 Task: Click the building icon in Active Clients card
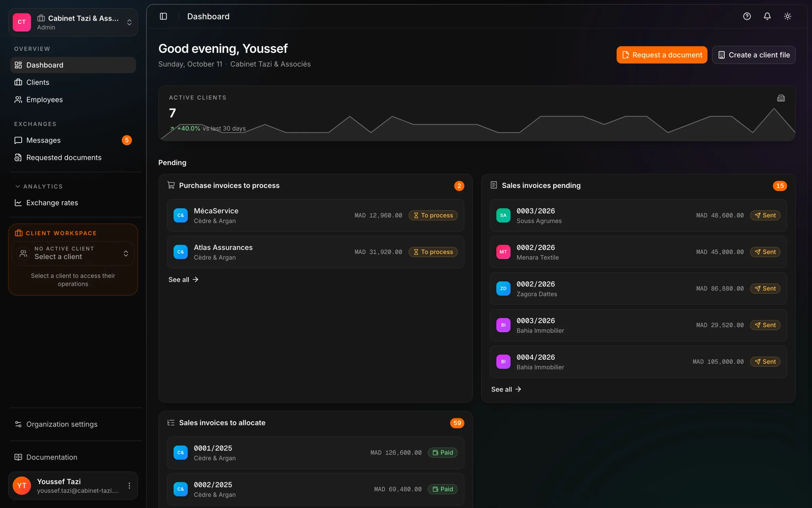[781, 98]
